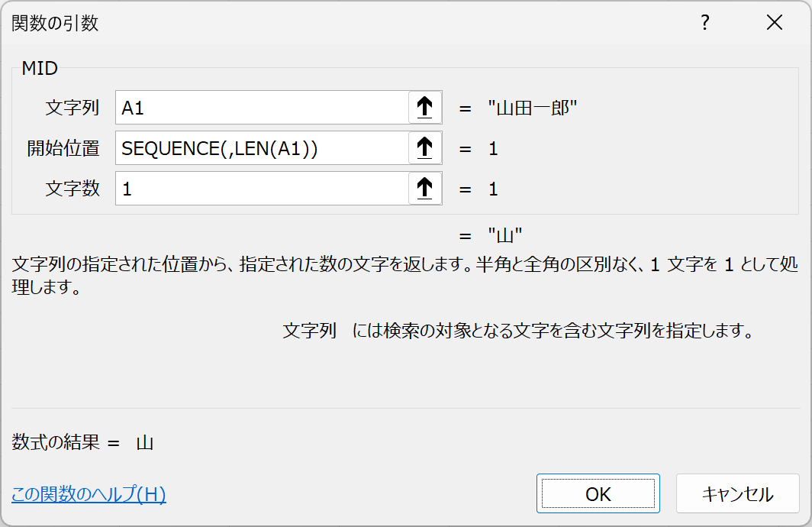Click the 文字列 argument label
The width and height of the screenshot is (812, 527).
72,108
